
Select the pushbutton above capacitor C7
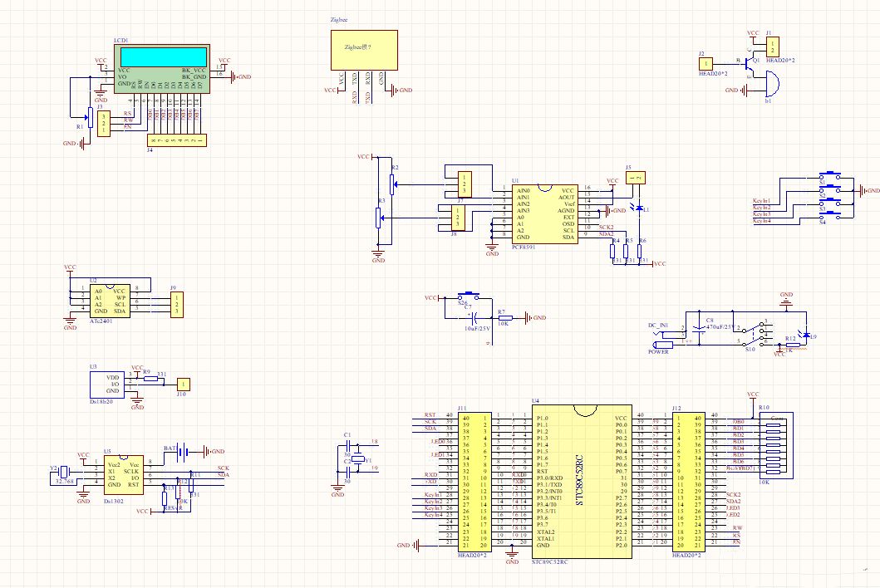click(x=468, y=296)
